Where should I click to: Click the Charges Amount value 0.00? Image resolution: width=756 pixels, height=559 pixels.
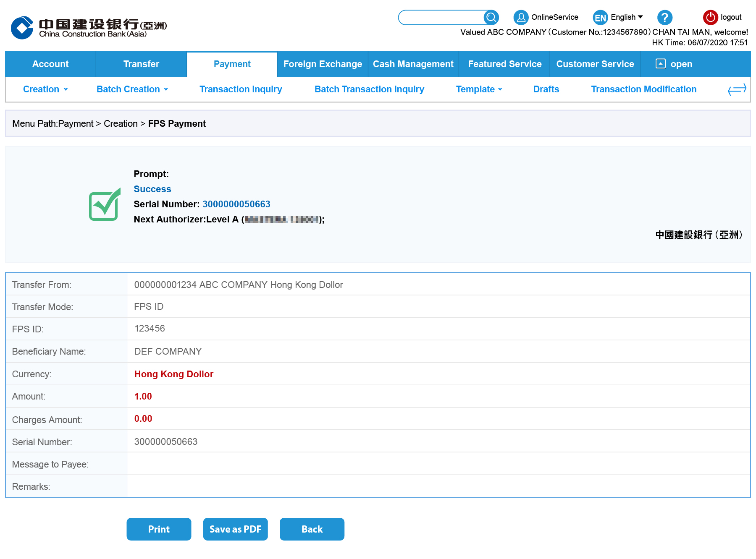click(x=143, y=418)
